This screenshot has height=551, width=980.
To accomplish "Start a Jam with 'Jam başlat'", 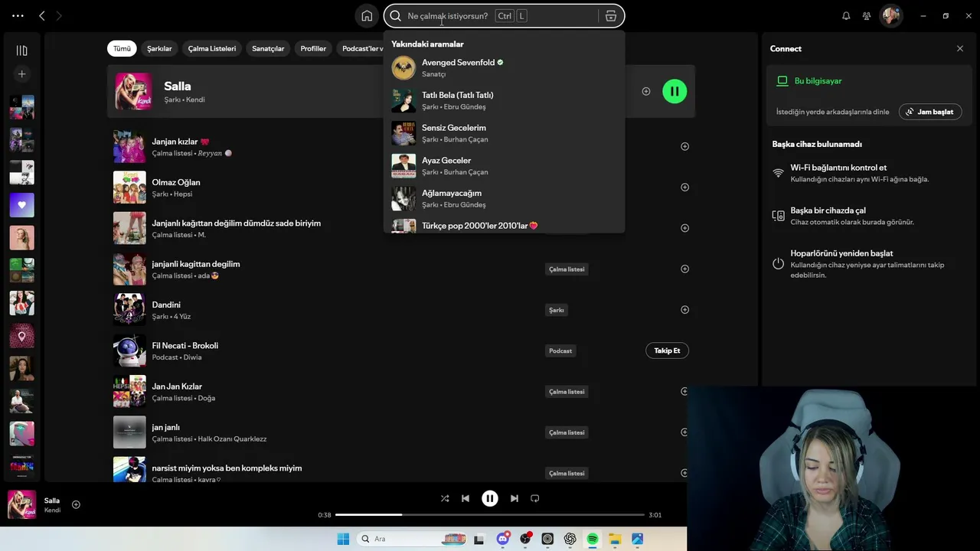I will tap(930, 112).
